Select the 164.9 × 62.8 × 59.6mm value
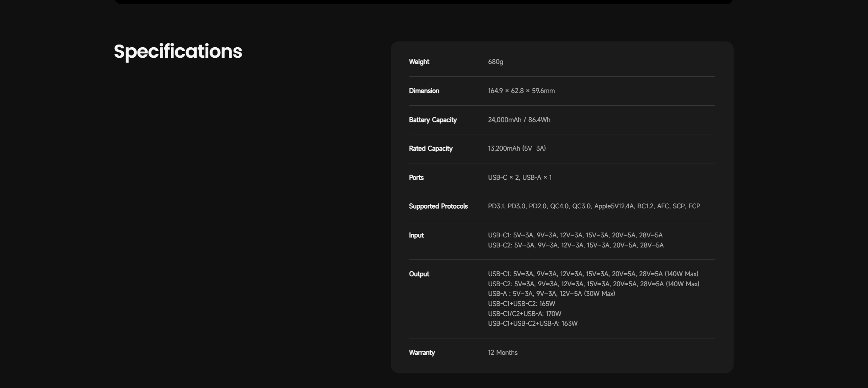Image resolution: width=868 pixels, height=388 pixels. click(521, 91)
